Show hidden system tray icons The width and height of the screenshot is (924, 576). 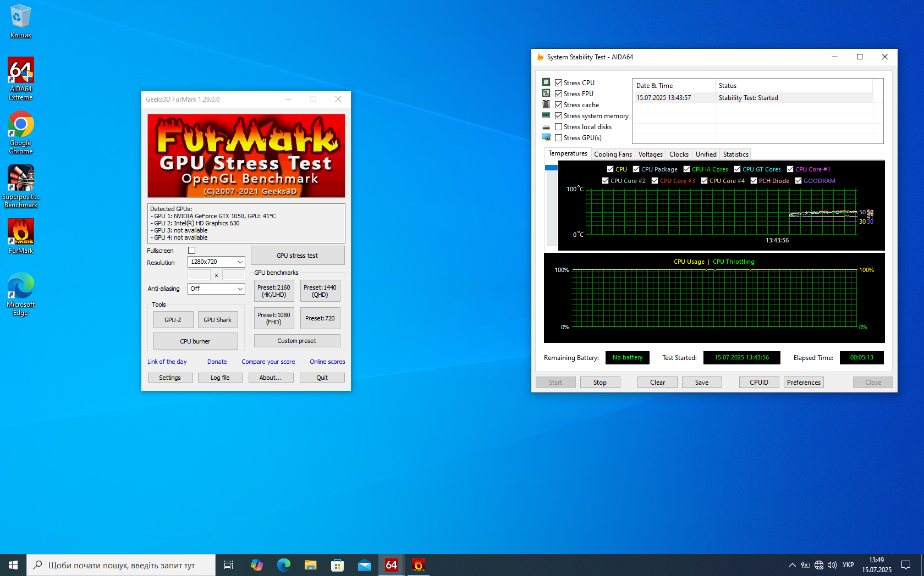coord(792,565)
